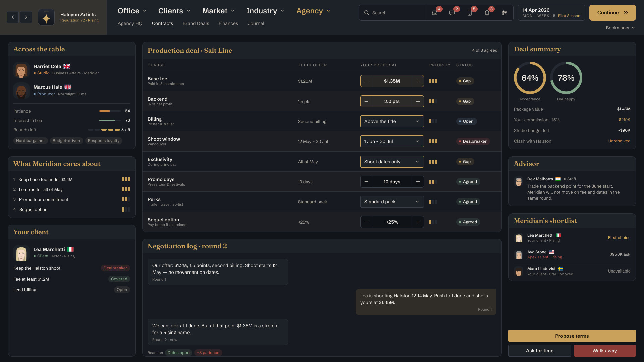Set the Billing priority bars
The width and height of the screenshot is (644, 362).
click(433, 121)
